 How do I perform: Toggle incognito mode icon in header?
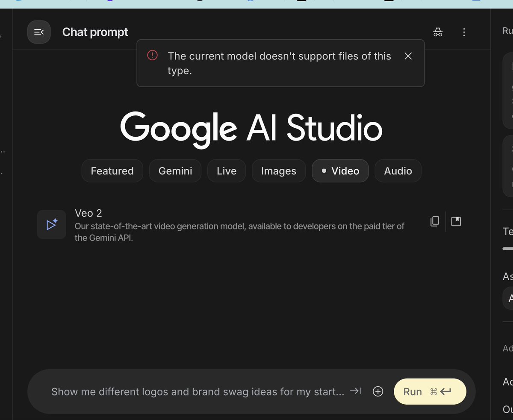coord(438,32)
